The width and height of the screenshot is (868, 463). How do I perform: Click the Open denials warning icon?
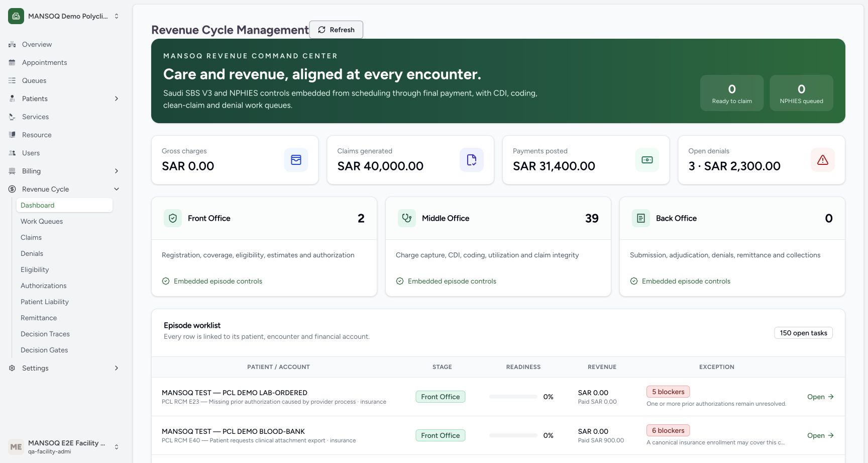point(823,160)
